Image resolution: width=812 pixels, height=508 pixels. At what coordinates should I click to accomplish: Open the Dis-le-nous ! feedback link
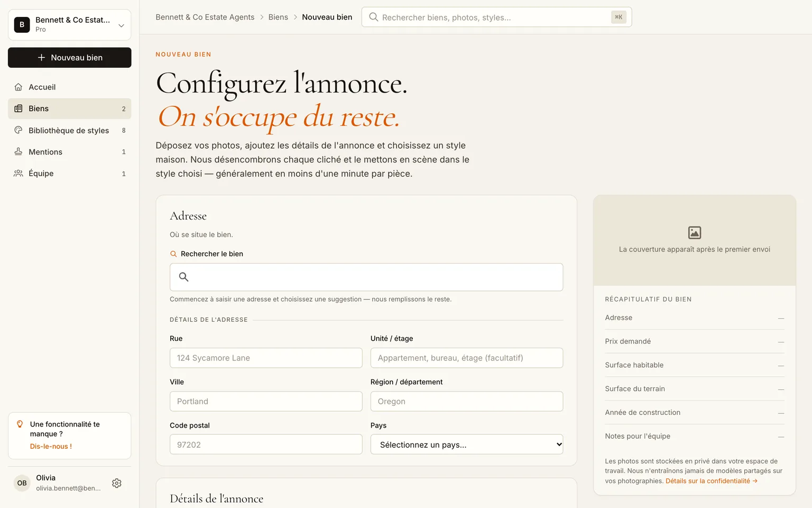[x=51, y=447]
